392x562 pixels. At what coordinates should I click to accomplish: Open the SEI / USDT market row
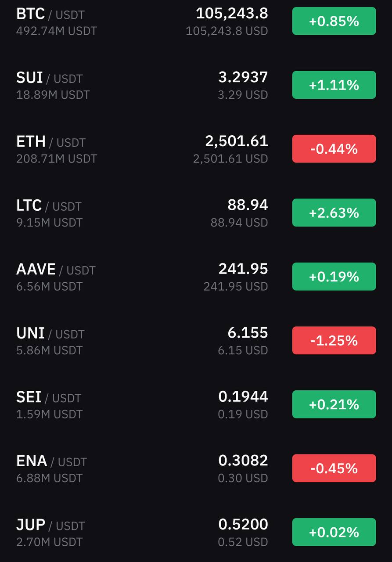[196, 404]
